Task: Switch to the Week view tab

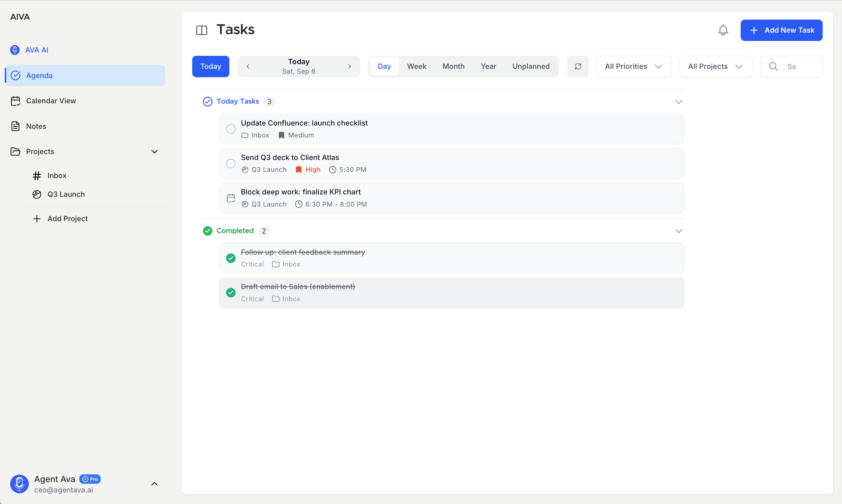Action: [417, 66]
